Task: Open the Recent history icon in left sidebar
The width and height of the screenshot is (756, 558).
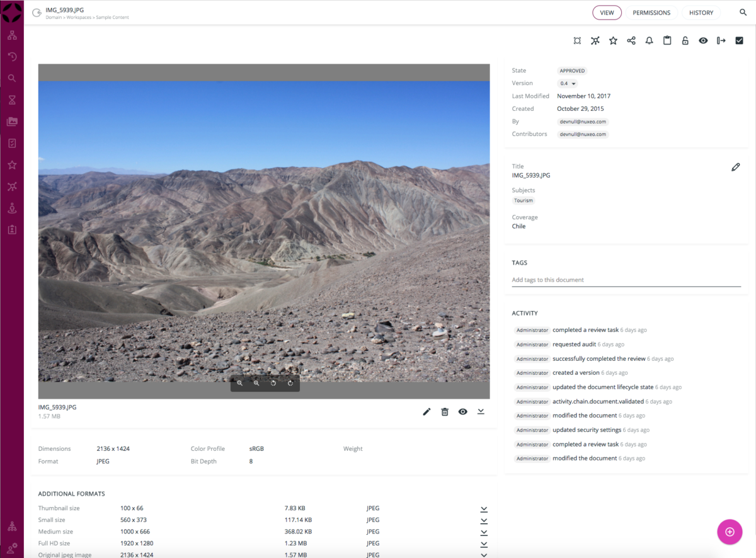Action: [12, 57]
